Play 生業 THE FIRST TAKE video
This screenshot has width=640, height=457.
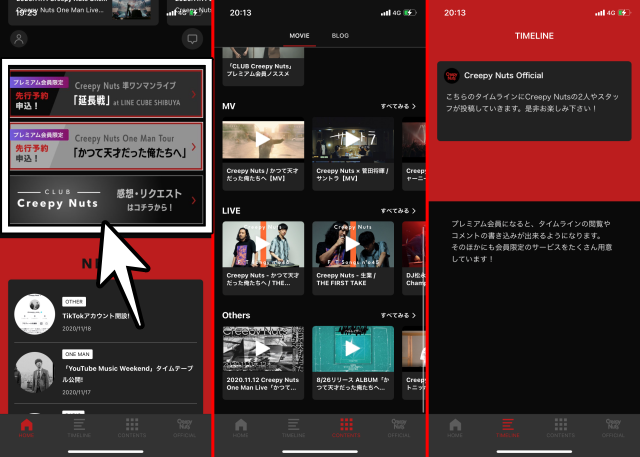pos(353,244)
